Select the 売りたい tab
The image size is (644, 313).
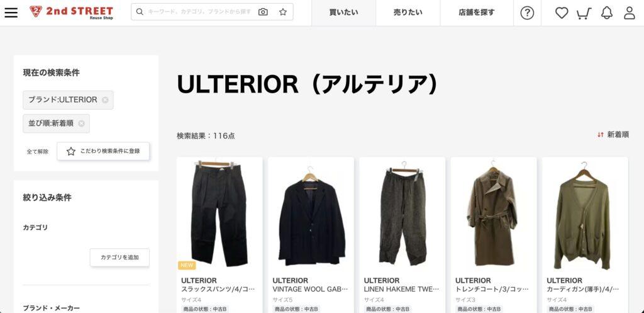tap(408, 13)
